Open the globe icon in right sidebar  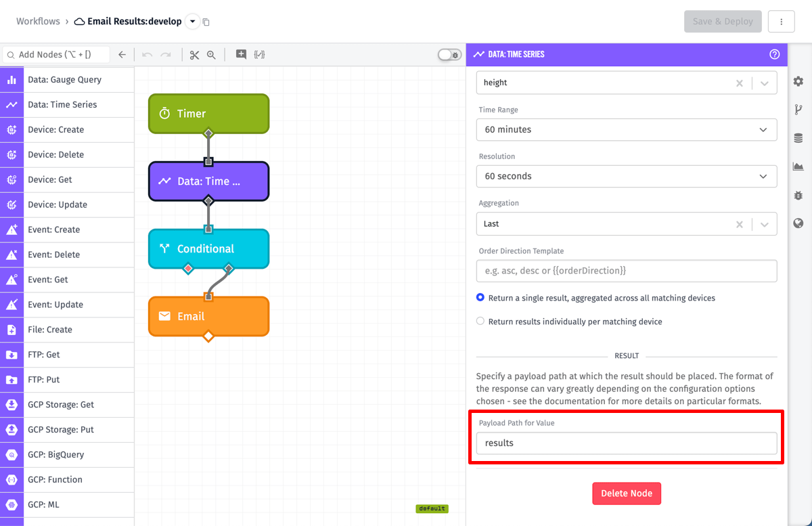798,223
